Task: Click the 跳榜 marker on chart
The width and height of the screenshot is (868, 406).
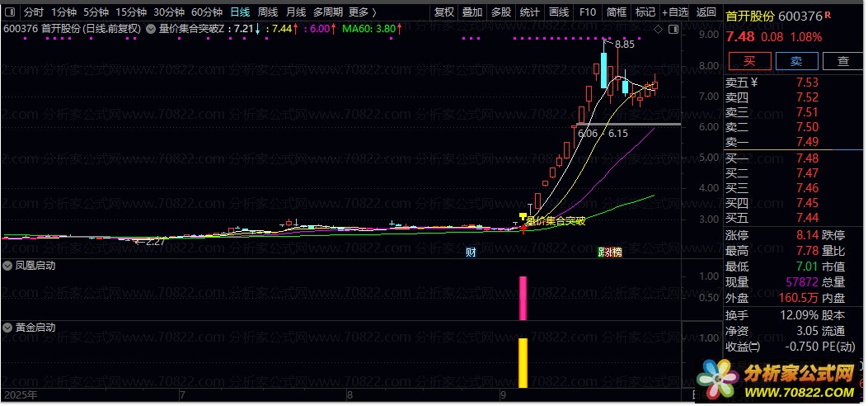Action: (610, 253)
